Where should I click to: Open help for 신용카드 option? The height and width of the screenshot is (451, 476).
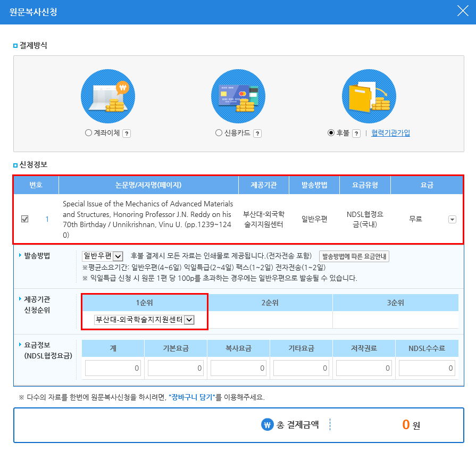(x=257, y=133)
